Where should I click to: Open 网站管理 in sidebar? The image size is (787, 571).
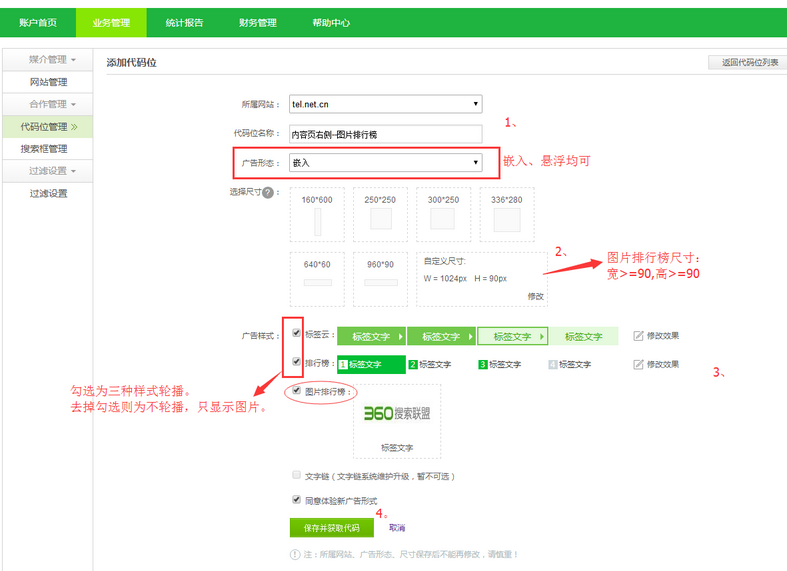coord(48,82)
